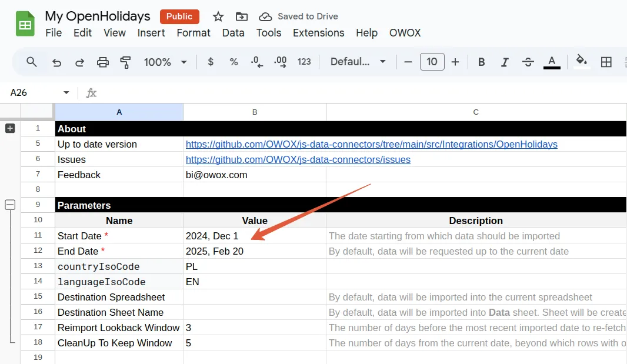627x364 pixels.
Task: Select the Parameters section header cell
Action: click(x=119, y=205)
